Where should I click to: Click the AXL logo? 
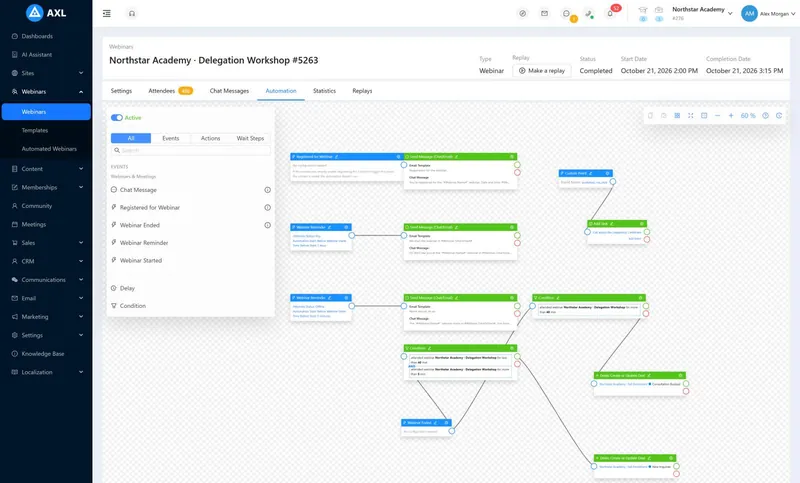click(46, 13)
